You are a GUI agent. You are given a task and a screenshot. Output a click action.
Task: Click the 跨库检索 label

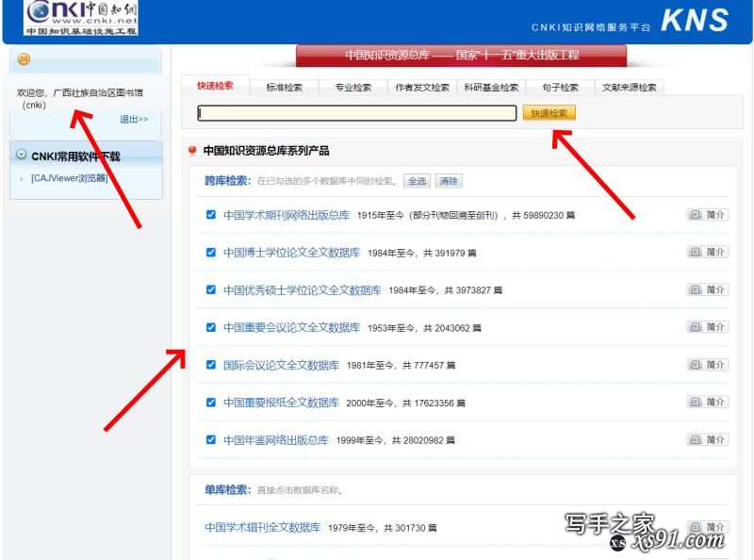pyautogui.click(x=227, y=181)
